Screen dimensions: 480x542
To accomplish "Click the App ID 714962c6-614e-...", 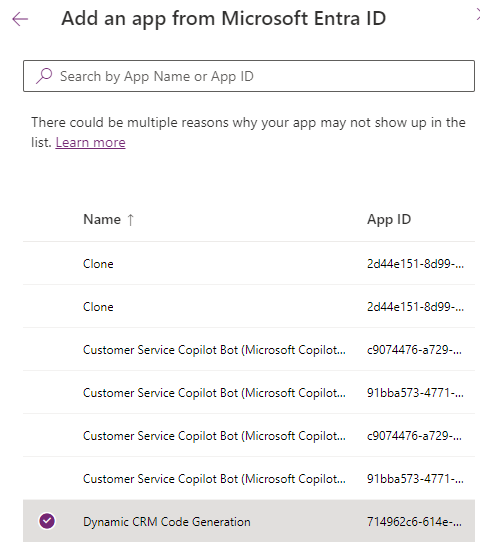I will [x=414, y=522].
